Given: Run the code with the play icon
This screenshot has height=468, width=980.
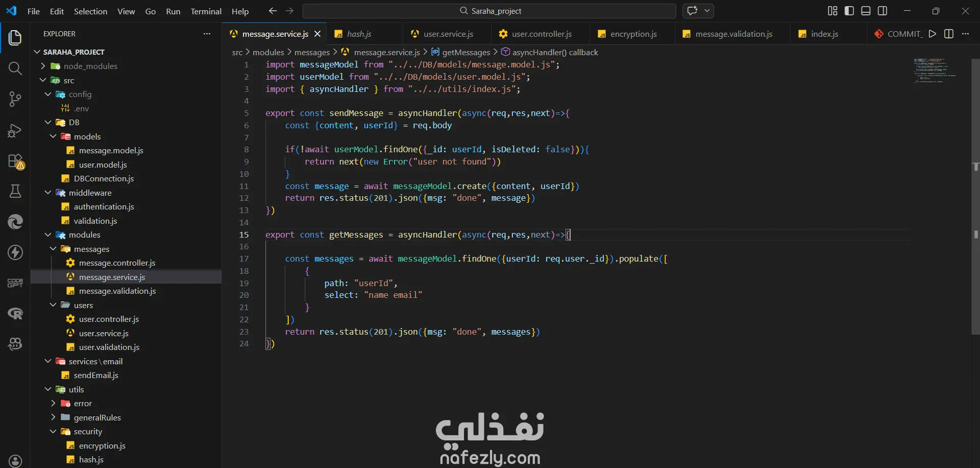Looking at the screenshot, I should point(933,34).
